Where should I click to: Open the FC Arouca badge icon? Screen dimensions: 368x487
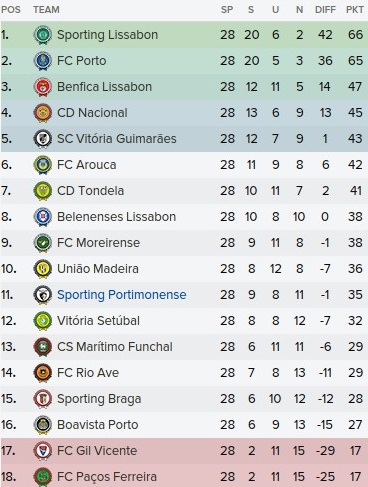pyautogui.click(x=43, y=165)
